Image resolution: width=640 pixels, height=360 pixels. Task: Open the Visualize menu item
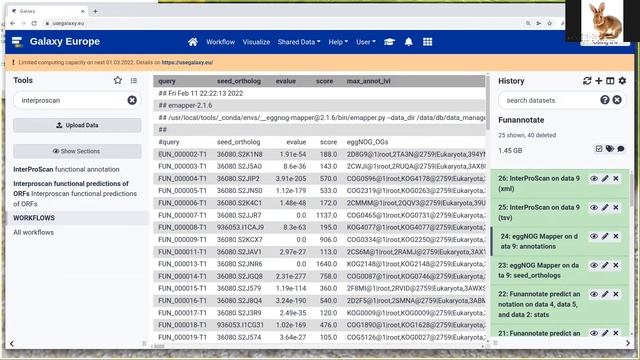coord(256,42)
